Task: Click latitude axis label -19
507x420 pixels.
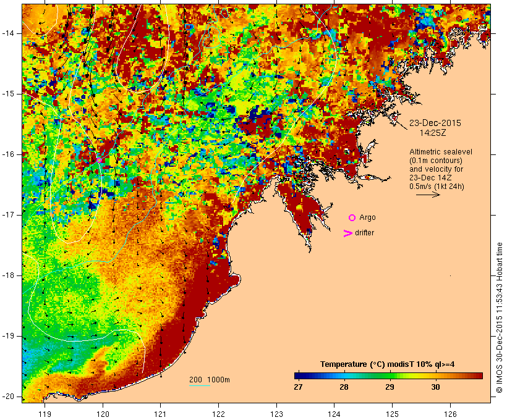Action: coord(8,336)
